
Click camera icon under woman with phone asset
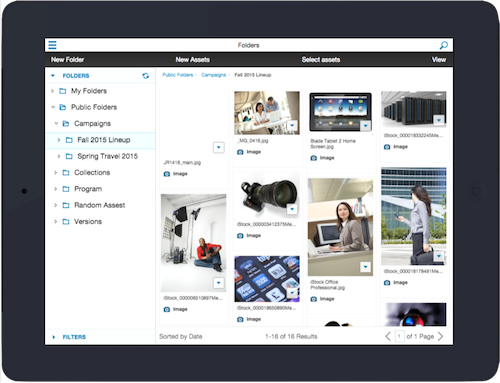pos(387,283)
